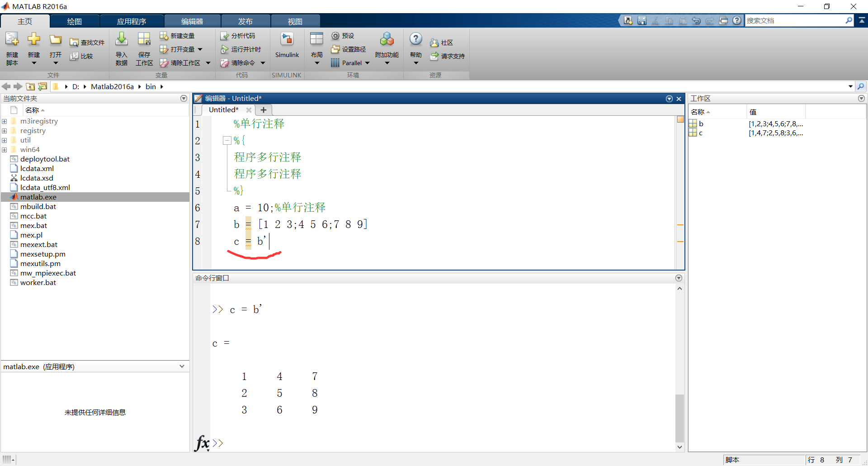Expand the win64 folder
This screenshot has width=868, height=466.
(x=4, y=150)
